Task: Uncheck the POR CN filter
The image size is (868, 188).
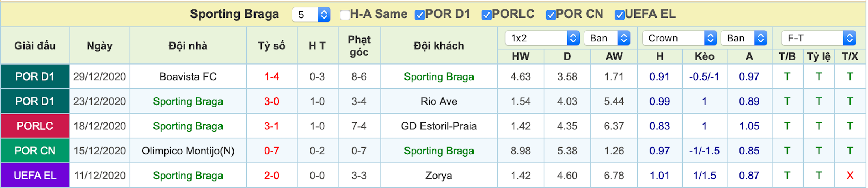Action: [551, 15]
